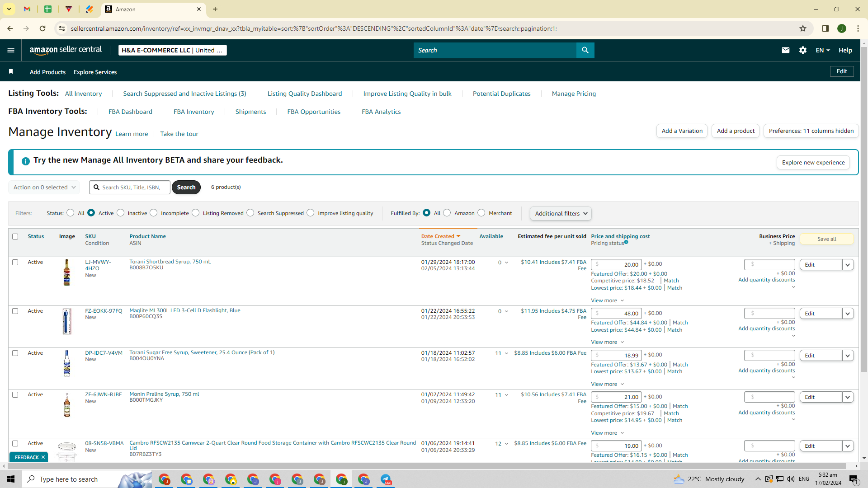This screenshot has height=488, width=868.
Task: Open the Gmail pinned tab
Action: [27, 9]
